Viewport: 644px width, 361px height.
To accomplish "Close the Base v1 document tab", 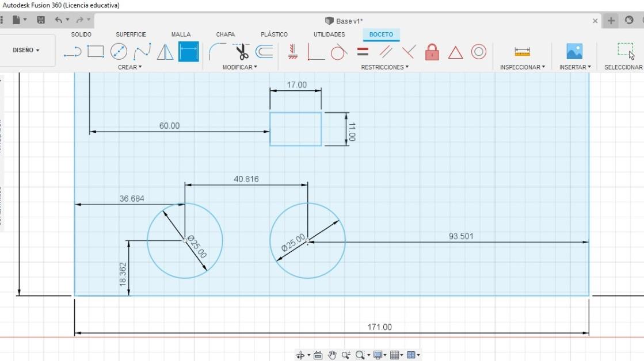I will click(595, 21).
